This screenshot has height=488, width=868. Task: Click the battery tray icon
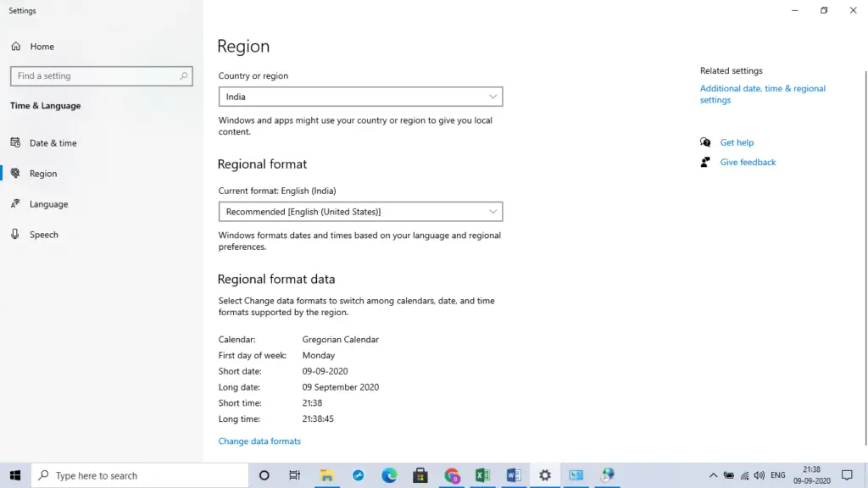(728, 475)
